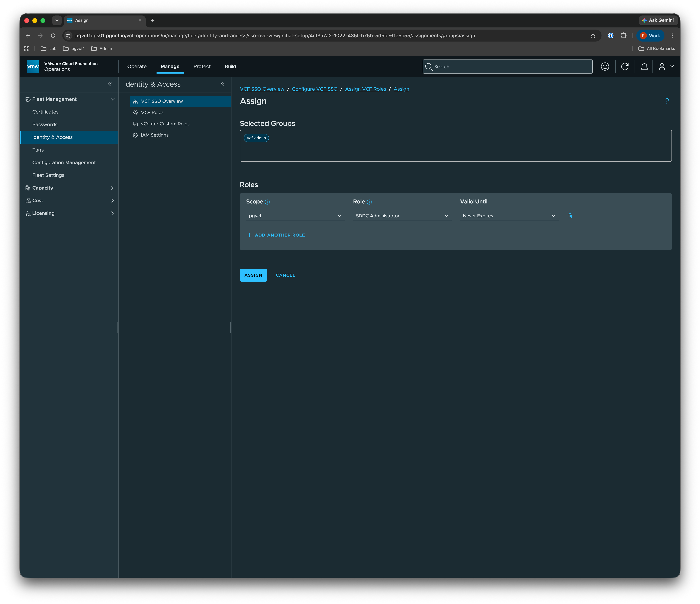This screenshot has height=604, width=700.
Task: Open the feedback smiley face icon
Action: pyautogui.click(x=605, y=67)
